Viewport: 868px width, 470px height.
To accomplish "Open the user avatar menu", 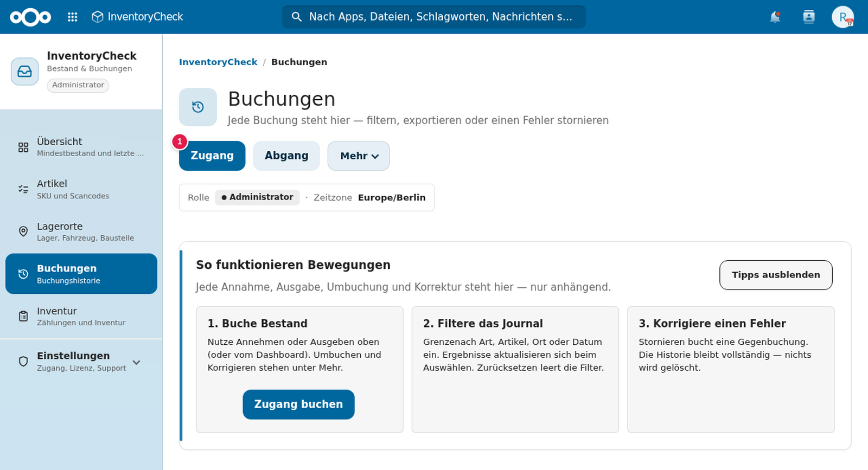I will [843, 17].
